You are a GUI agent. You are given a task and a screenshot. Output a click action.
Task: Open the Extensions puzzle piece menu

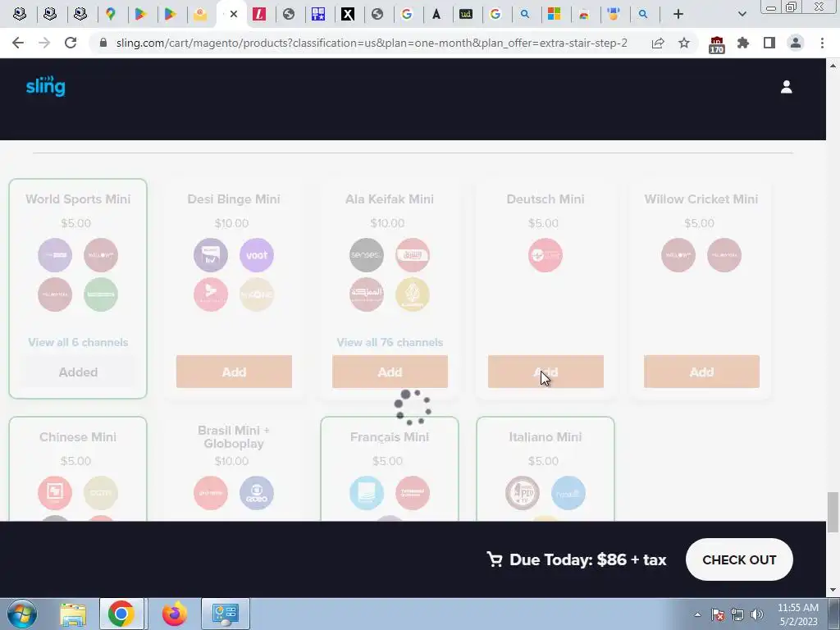point(743,43)
